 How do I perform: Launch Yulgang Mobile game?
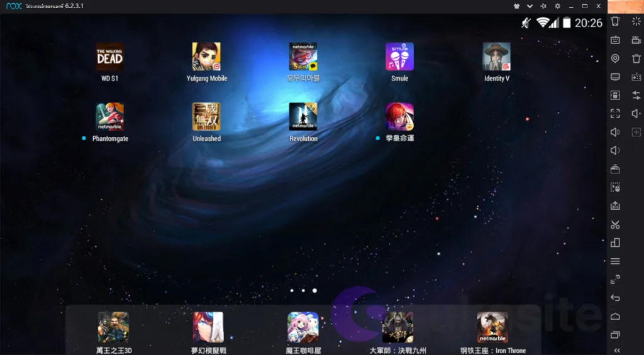[206, 57]
